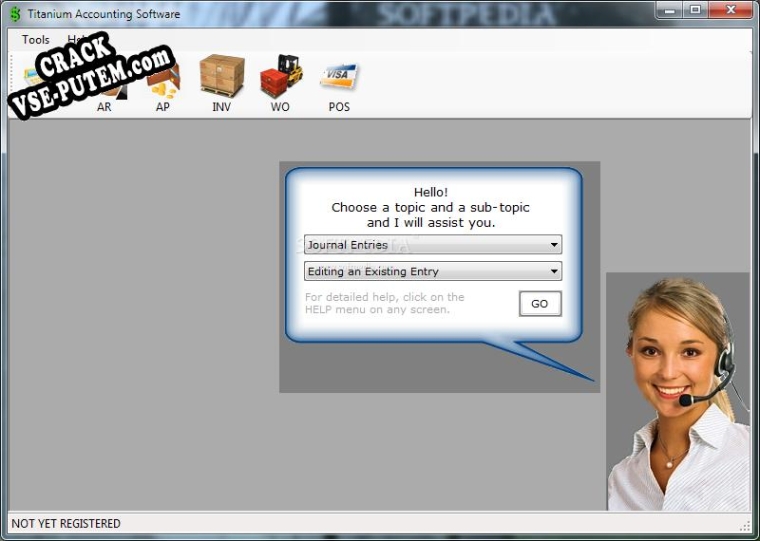Click the NOT YET REGISTERED status text
This screenshot has width=760, height=541.
point(66,524)
